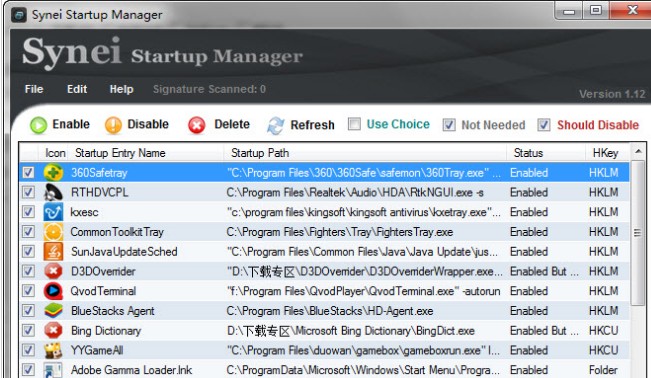Click the D3DOverrider 'Enabled But ...' status
This screenshot has width=651, height=378.
(x=544, y=271)
